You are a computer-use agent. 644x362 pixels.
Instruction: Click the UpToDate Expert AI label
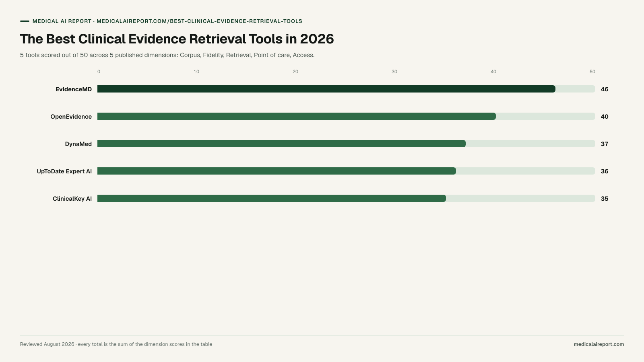[x=64, y=171]
